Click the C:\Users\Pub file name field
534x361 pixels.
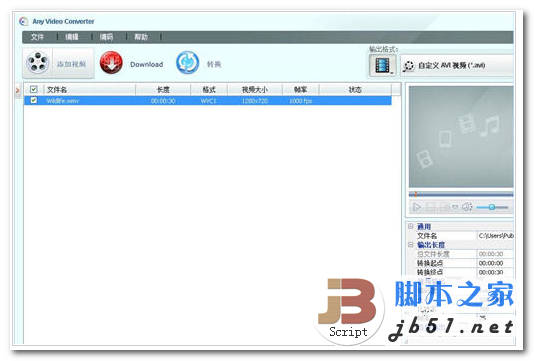click(496, 236)
